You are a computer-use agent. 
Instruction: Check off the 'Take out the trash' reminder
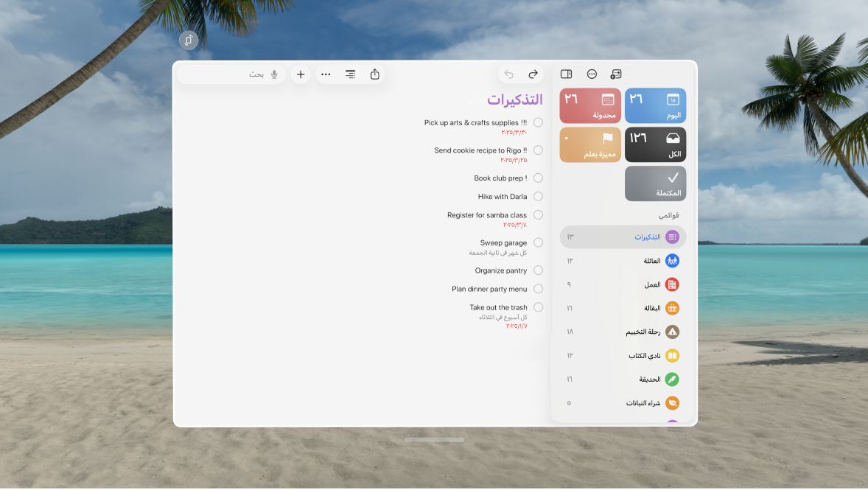(x=538, y=307)
